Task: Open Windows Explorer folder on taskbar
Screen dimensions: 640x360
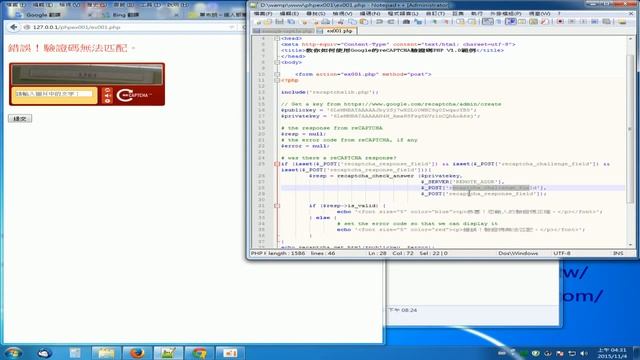Action: [x=106, y=353]
